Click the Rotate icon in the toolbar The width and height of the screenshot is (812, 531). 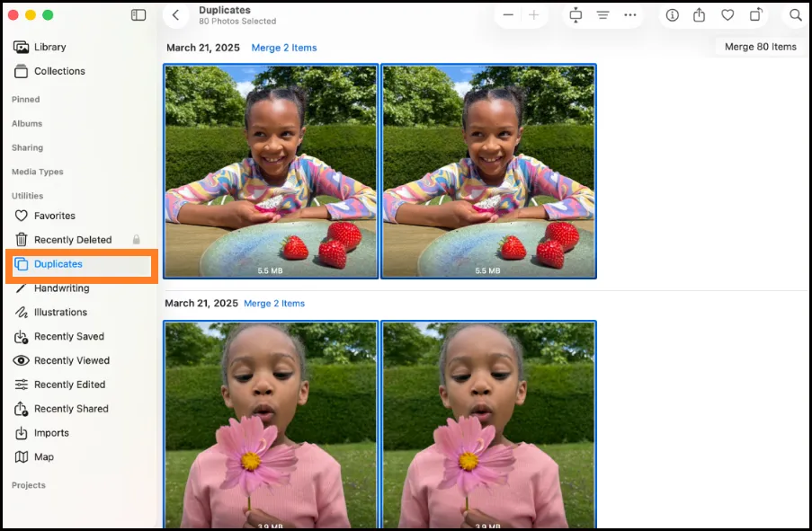tap(756, 14)
